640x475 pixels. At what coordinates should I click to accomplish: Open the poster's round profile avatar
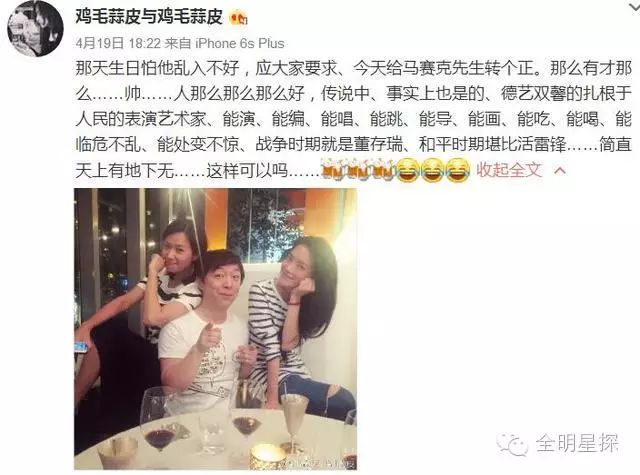click(x=36, y=28)
